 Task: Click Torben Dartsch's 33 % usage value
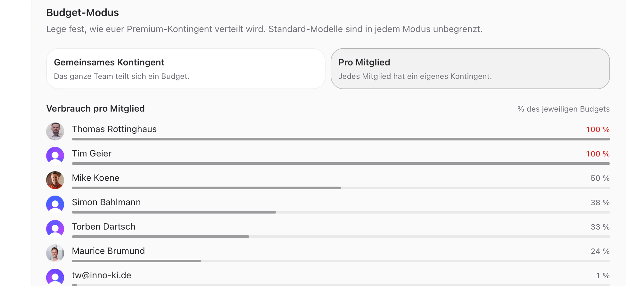[600, 227]
